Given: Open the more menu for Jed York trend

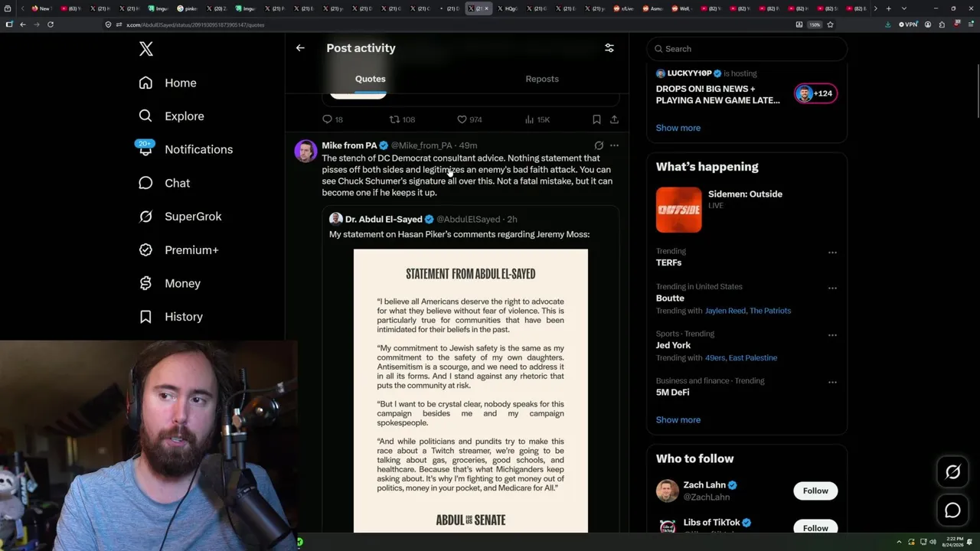Looking at the screenshot, I should pos(832,335).
